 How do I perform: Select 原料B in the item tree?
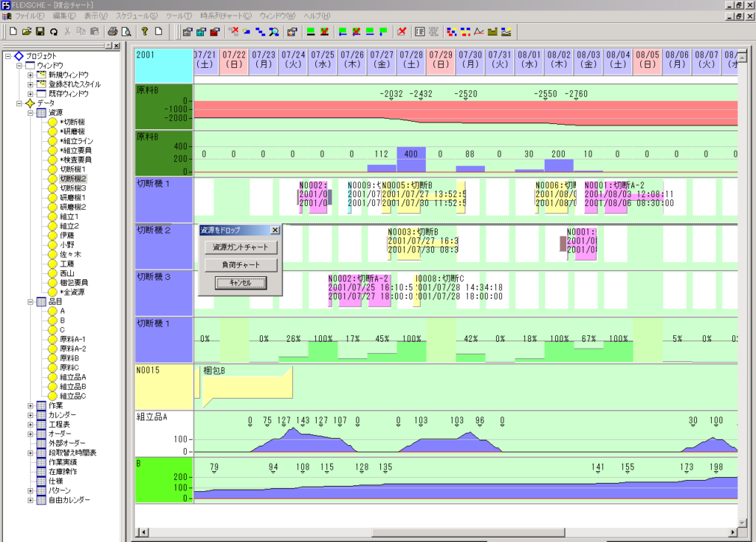pos(69,358)
